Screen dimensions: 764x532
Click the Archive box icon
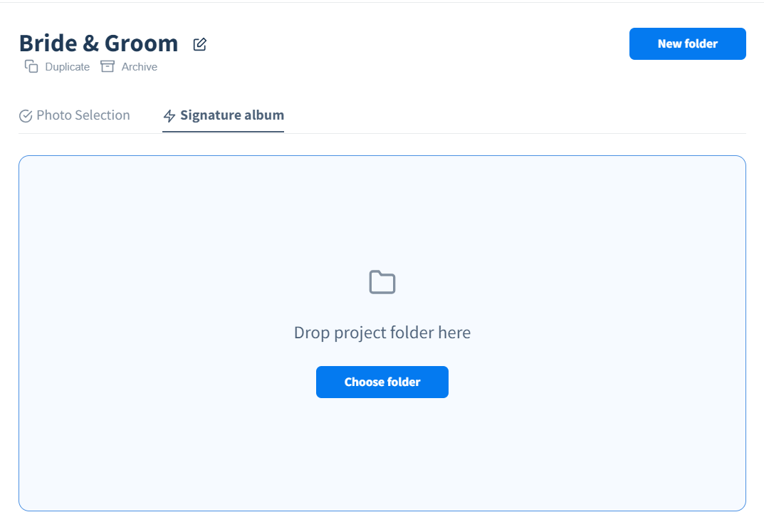pos(108,66)
